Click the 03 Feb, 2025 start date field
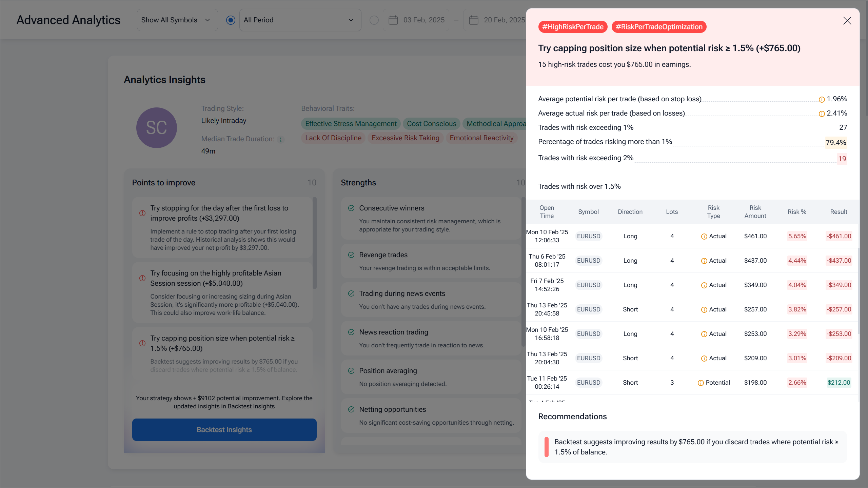Screen dimensions: 868x488 coord(416,20)
